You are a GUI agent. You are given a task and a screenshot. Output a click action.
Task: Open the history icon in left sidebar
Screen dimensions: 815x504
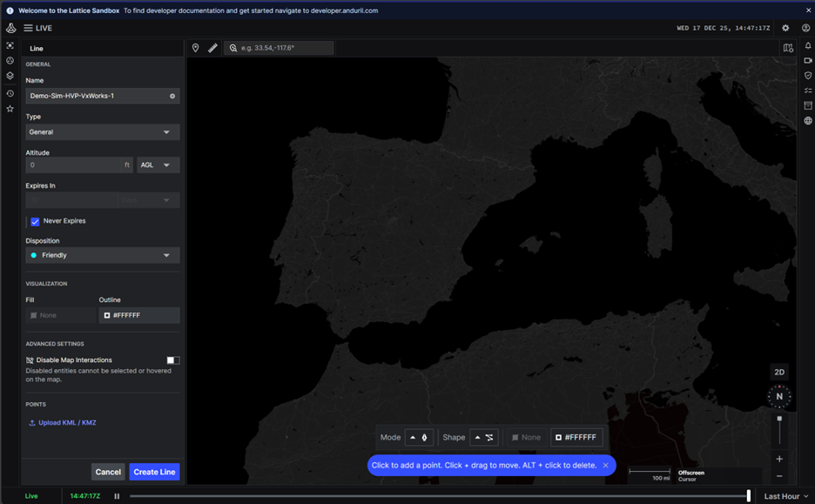(10, 93)
